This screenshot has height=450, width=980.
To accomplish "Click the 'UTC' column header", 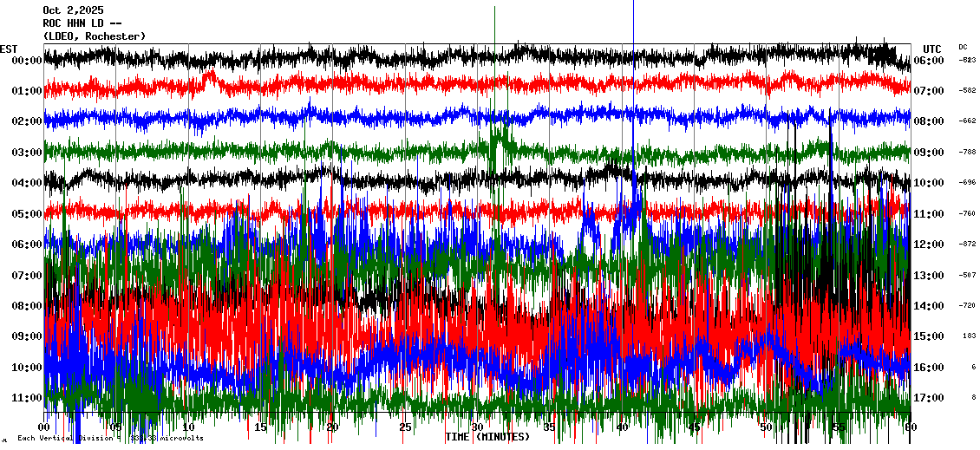I will (x=932, y=49).
